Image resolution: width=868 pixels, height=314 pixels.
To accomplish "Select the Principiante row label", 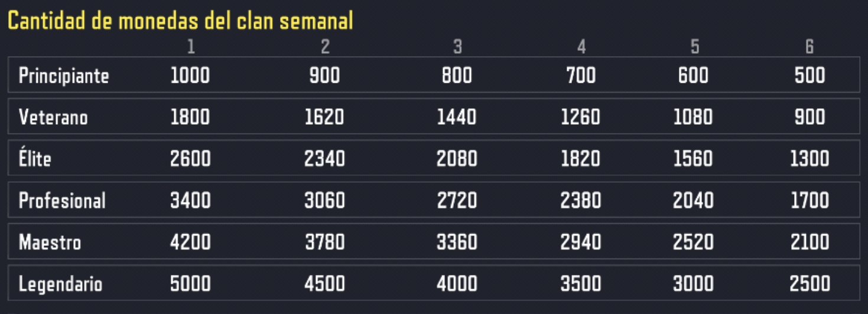I will tap(64, 76).
